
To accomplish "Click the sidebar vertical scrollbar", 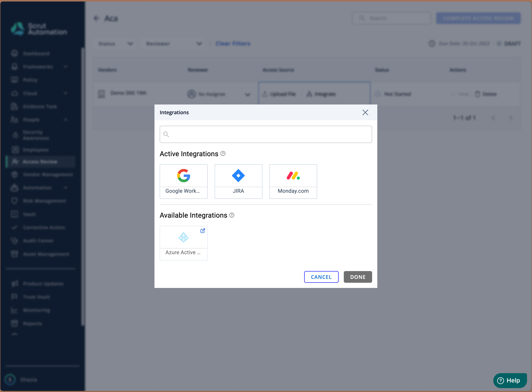I will pyautogui.click(x=83, y=186).
